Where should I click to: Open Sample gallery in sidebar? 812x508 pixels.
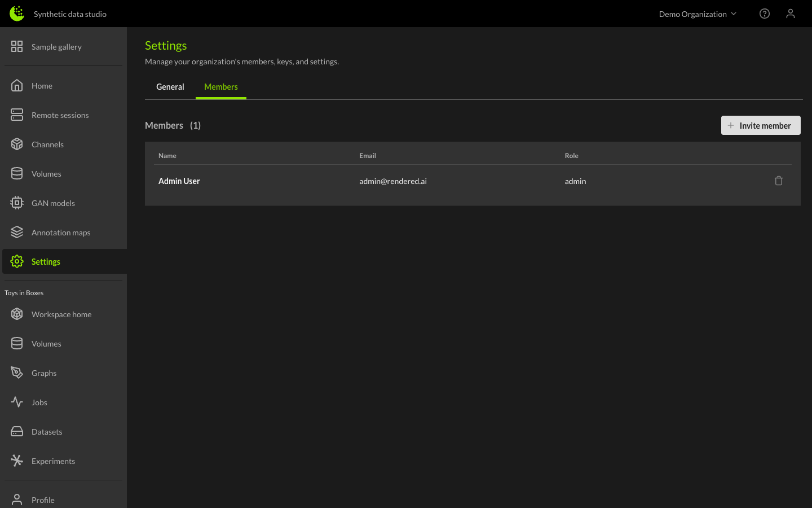click(x=56, y=47)
